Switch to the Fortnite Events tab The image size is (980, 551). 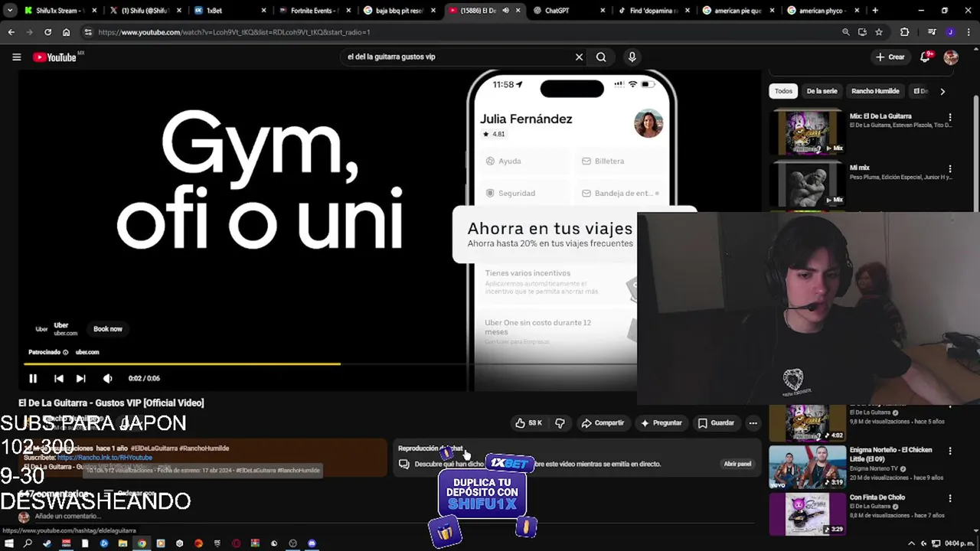click(x=314, y=11)
